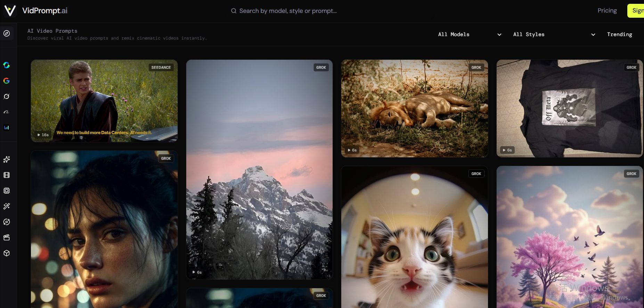Image resolution: width=644 pixels, height=308 pixels.
Task: Focus the search by model, style or prompt field
Action: (284, 11)
